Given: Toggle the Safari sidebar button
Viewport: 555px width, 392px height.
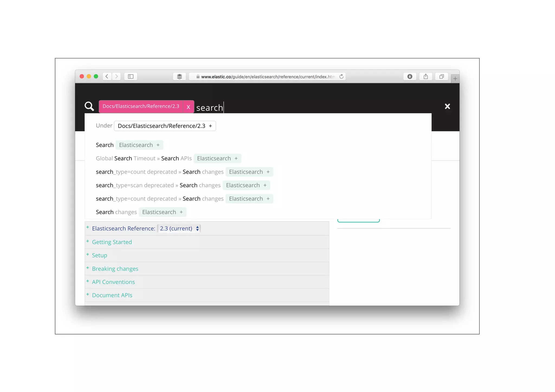Looking at the screenshot, I should click(x=131, y=77).
